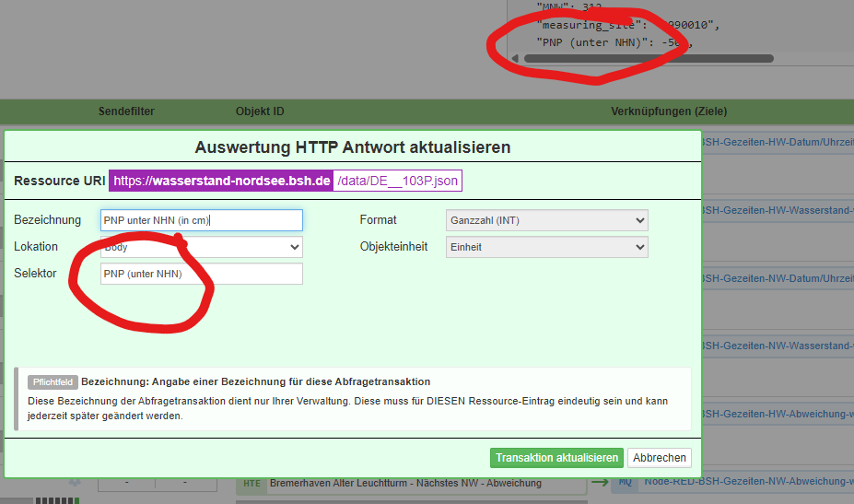Click the /data/DE__103P.json resource path
The image size is (854, 504).
click(397, 181)
